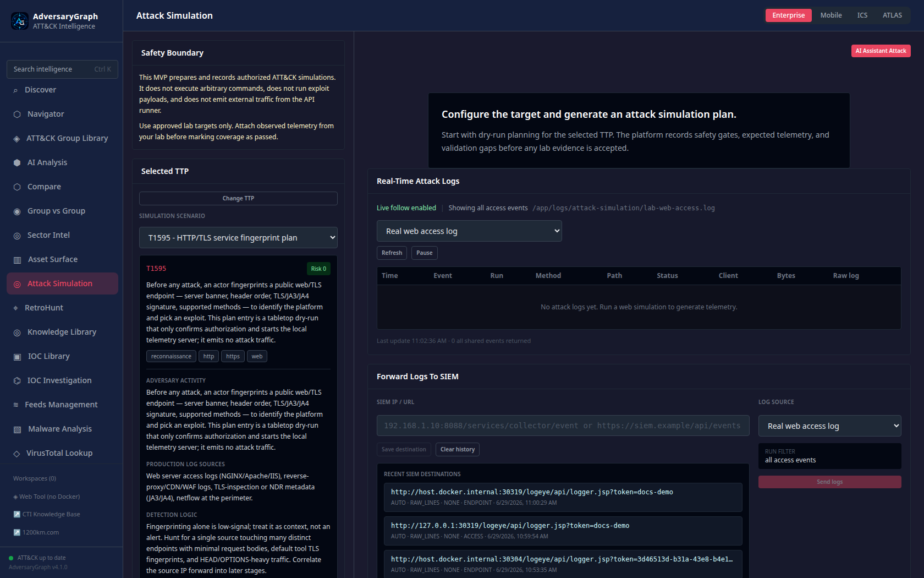
Task: Click the RetroHunt sidebar icon
Action: click(15, 308)
